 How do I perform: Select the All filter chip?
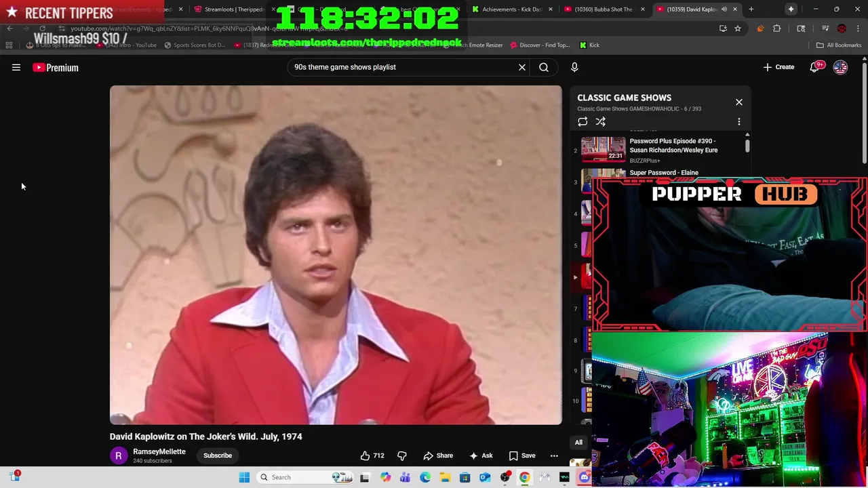[x=578, y=443]
